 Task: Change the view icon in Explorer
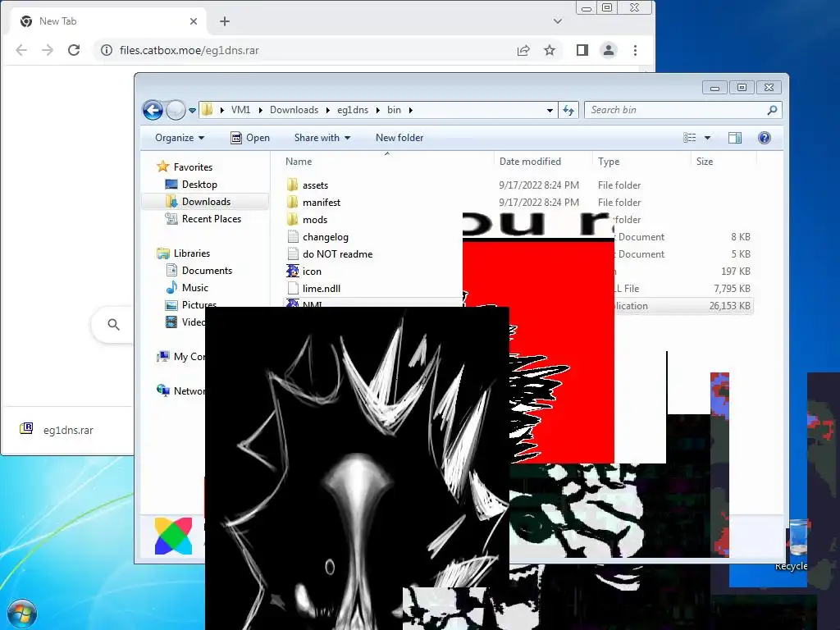click(x=689, y=138)
